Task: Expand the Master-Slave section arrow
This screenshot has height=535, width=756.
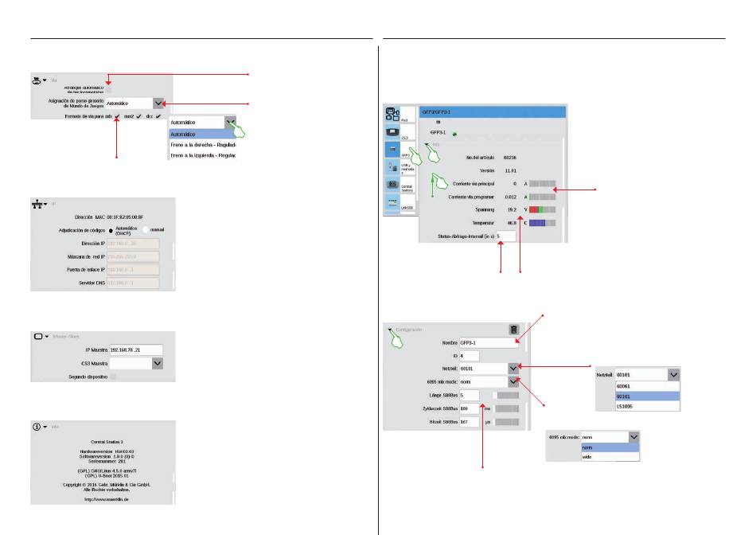Action: pyautogui.click(x=47, y=336)
